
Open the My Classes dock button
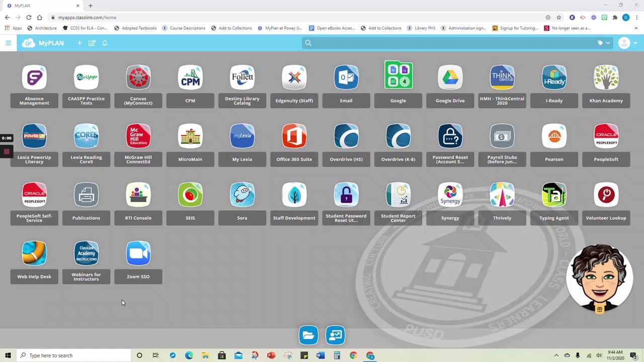tap(336, 335)
